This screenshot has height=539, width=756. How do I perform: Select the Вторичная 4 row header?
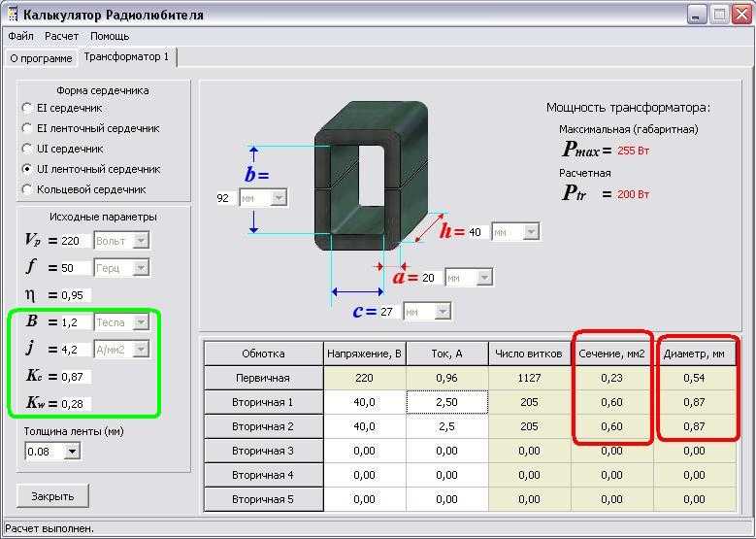pos(263,475)
